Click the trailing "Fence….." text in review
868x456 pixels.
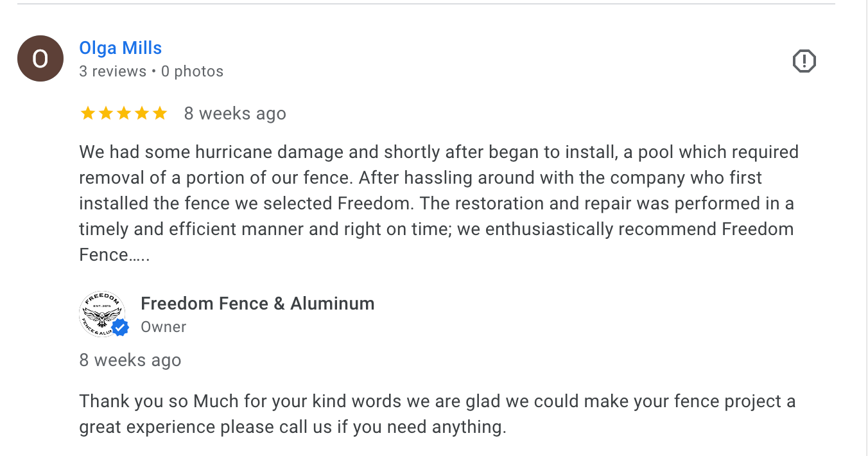[114, 255]
